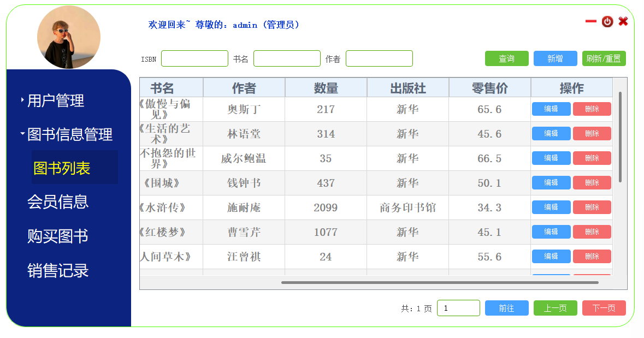Click the red minimize dash icon
The width and height of the screenshot is (644, 338).
(590, 21)
